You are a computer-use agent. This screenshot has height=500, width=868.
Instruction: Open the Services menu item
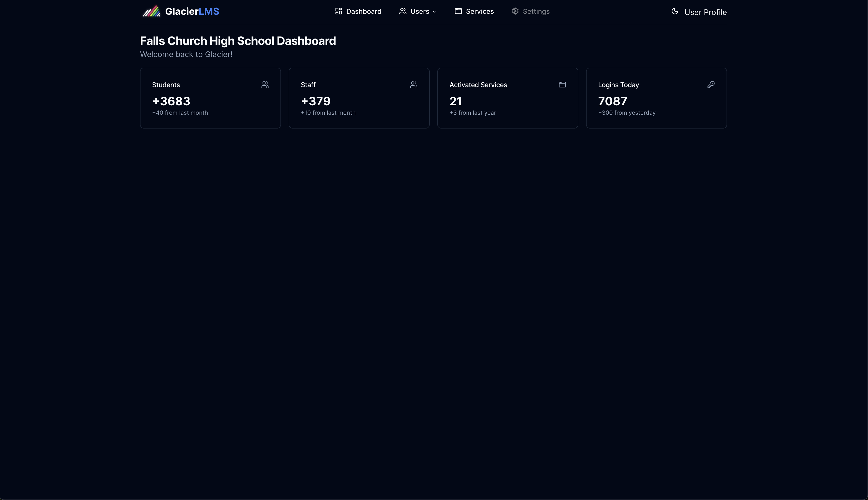tap(480, 11)
